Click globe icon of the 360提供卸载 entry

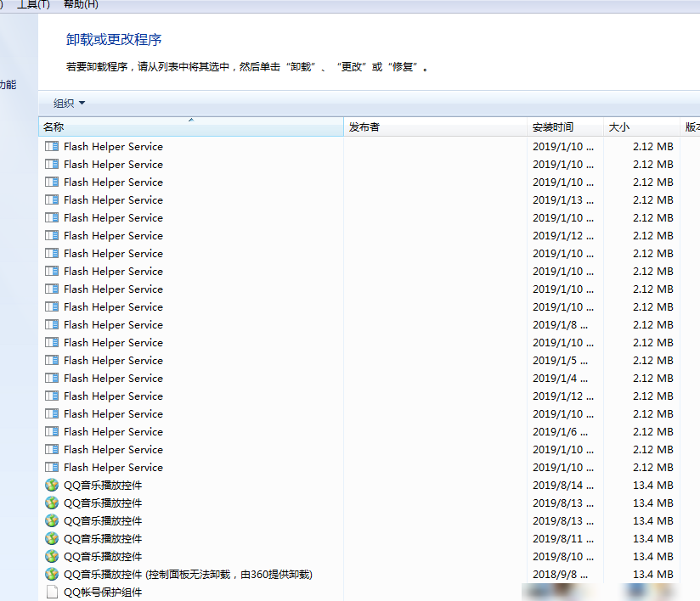(52, 574)
